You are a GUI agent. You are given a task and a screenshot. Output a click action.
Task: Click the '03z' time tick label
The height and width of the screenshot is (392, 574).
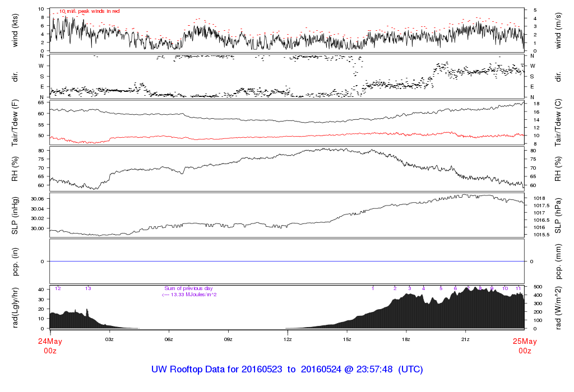pos(109,339)
